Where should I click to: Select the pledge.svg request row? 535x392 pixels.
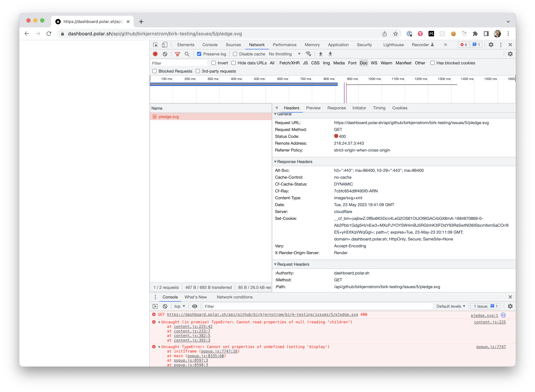tap(169, 117)
